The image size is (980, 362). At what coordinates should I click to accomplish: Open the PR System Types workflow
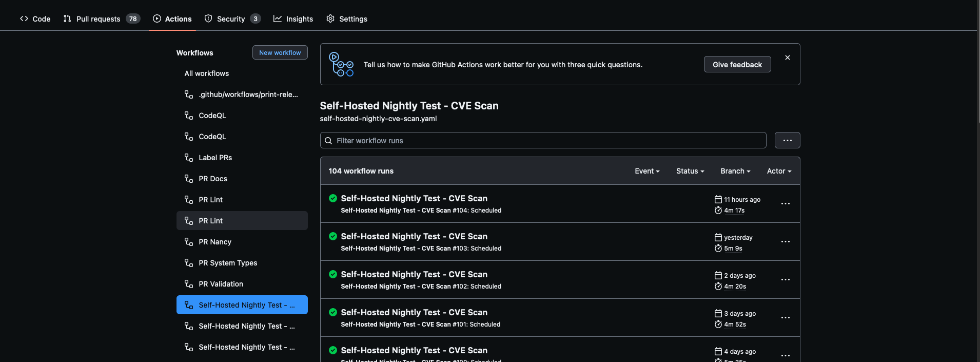[x=242, y=263]
